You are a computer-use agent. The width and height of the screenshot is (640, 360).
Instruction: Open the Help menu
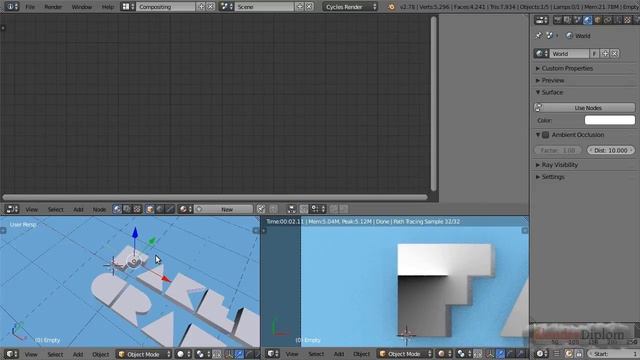tap(108, 7)
